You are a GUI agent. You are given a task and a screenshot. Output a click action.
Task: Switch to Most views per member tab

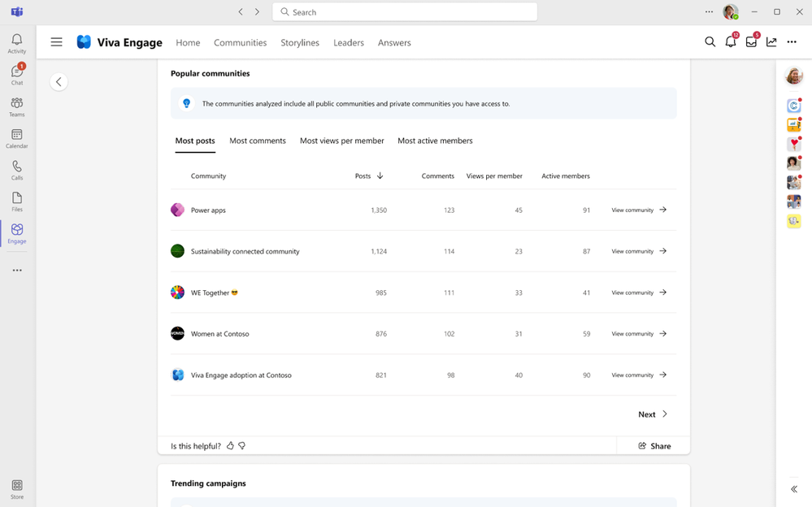point(341,141)
